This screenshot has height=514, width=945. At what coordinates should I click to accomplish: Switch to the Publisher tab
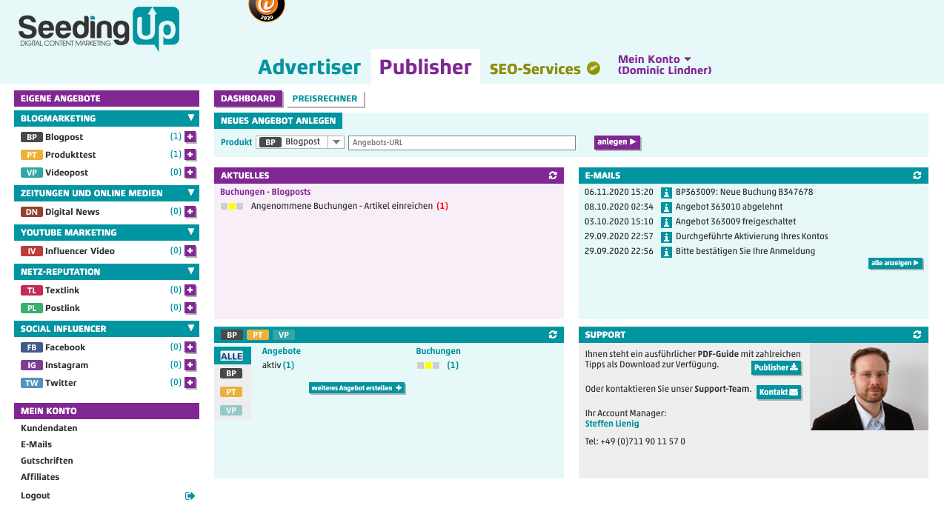[425, 67]
